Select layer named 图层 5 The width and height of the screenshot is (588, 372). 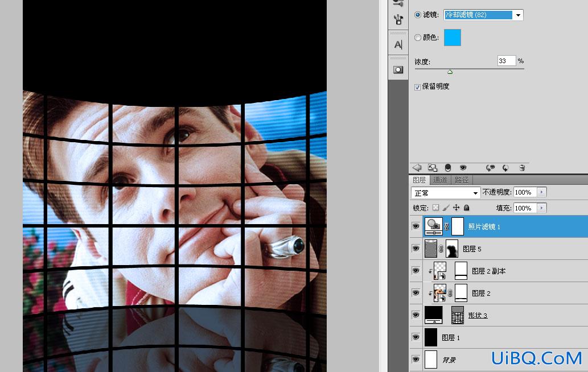(472, 249)
